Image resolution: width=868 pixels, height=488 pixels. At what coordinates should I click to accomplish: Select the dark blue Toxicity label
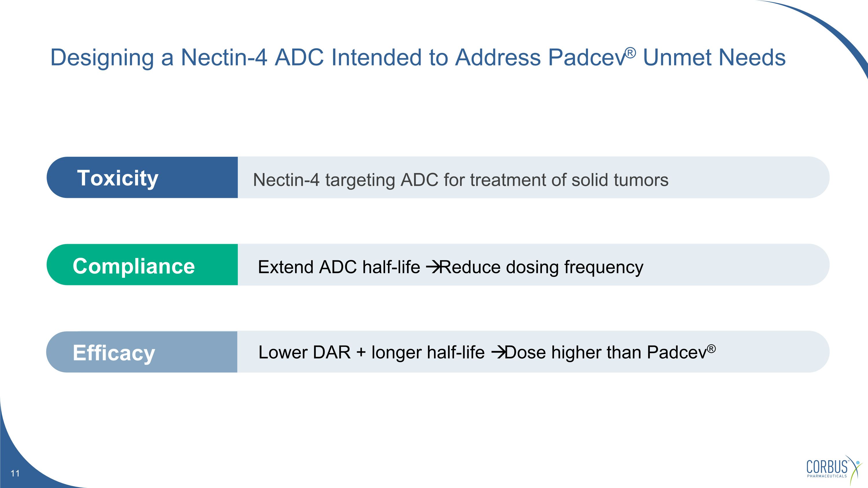point(142,178)
